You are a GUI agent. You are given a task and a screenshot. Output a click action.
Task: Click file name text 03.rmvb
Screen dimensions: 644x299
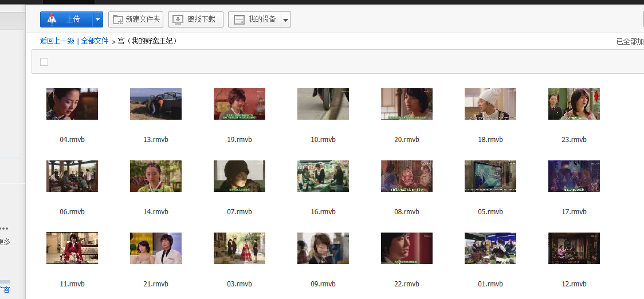click(239, 284)
